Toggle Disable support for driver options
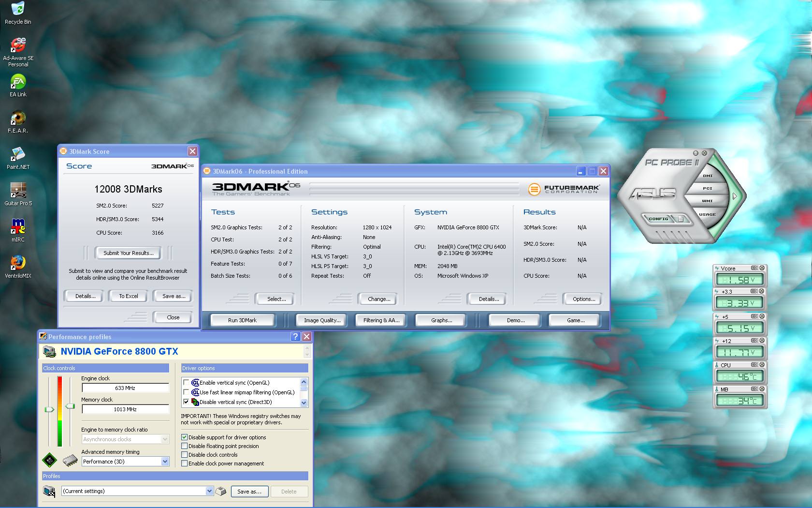Image resolution: width=812 pixels, height=508 pixels. tap(184, 437)
